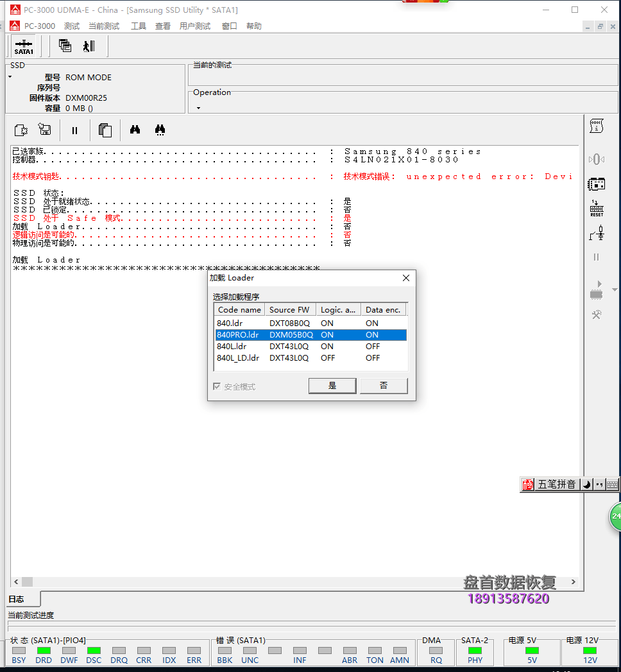Expand the small arrow beside the chip play icon
621x672 pixels.
click(x=615, y=290)
